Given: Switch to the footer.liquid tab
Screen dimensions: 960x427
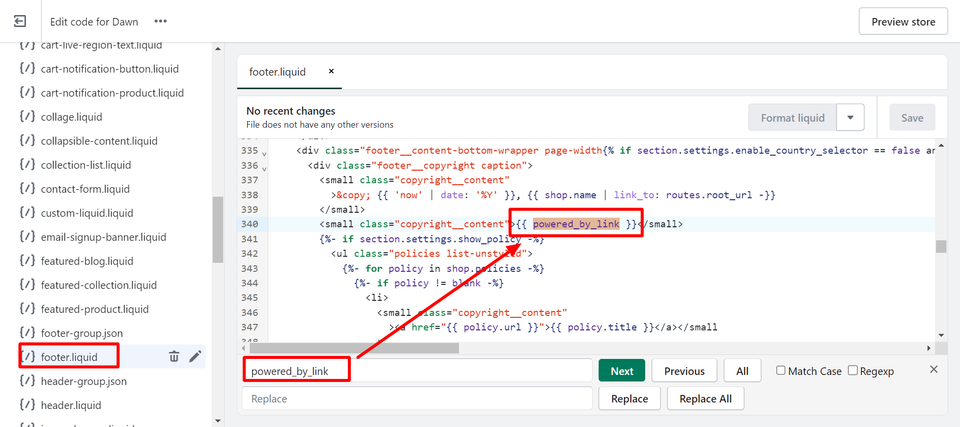Looking at the screenshot, I should 277,72.
